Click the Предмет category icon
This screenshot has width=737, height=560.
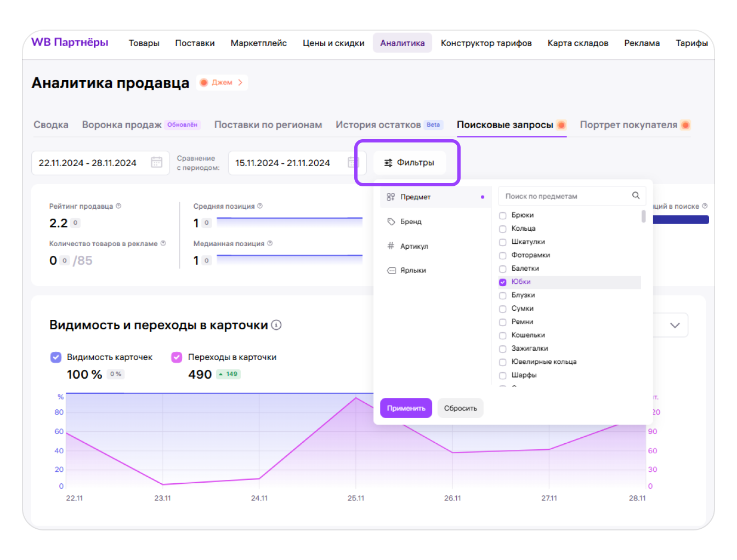click(x=391, y=197)
